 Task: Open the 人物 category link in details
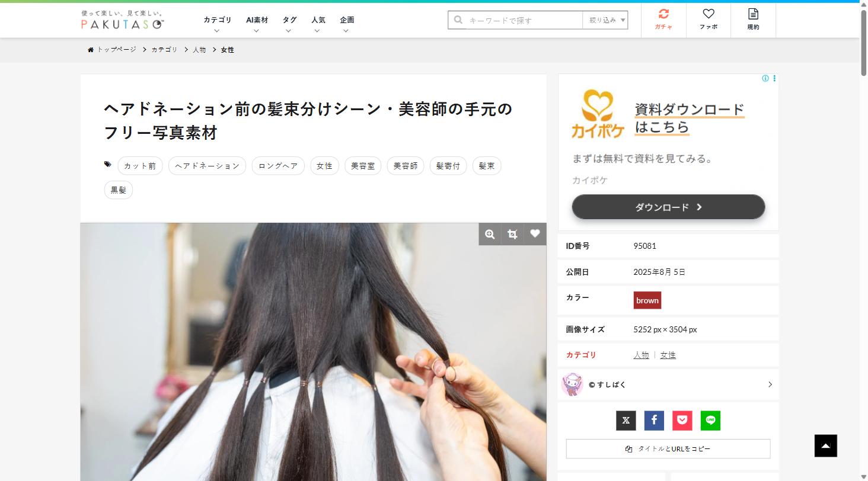pyautogui.click(x=641, y=355)
